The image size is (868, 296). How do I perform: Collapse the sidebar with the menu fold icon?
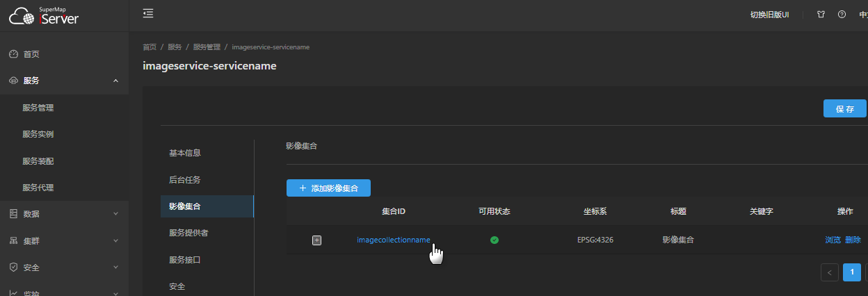pyautogui.click(x=148, y=14)
